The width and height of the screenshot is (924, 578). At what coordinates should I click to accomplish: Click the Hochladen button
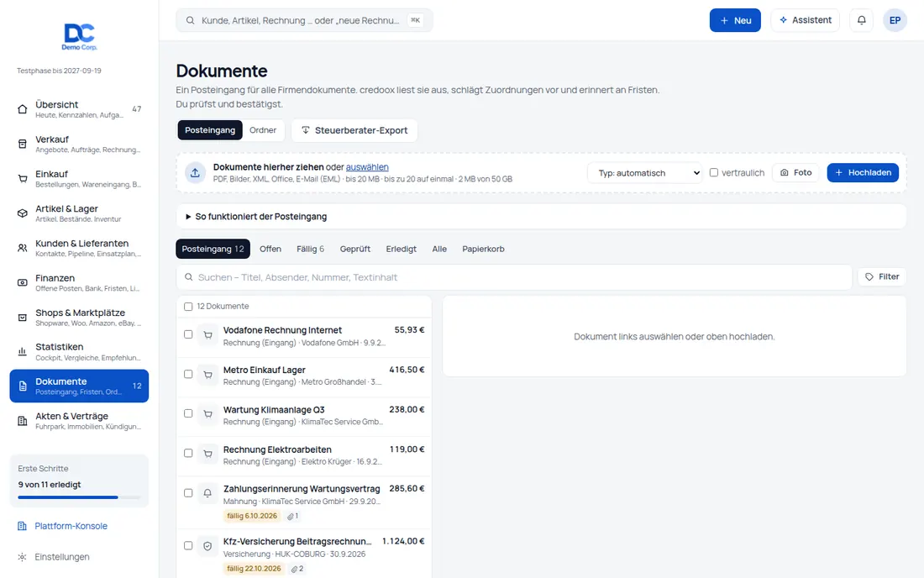click(x=863, y=172)
